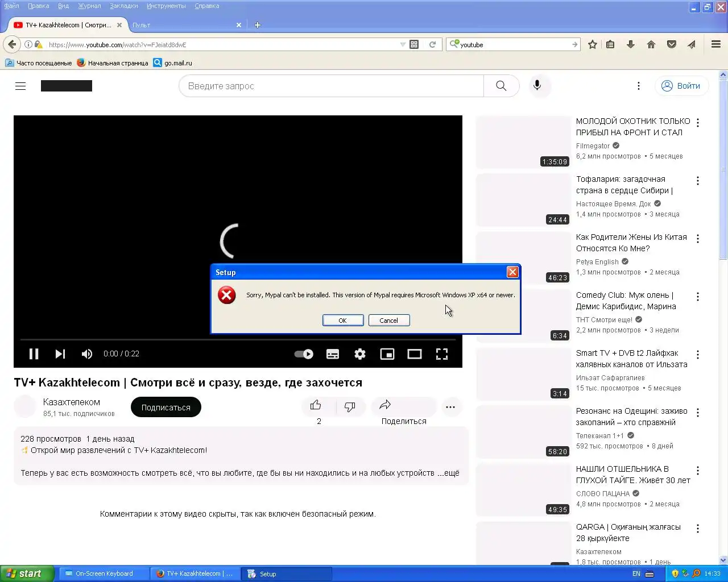
Task: Open the Файл menu
Action: [x=11, y=6]
